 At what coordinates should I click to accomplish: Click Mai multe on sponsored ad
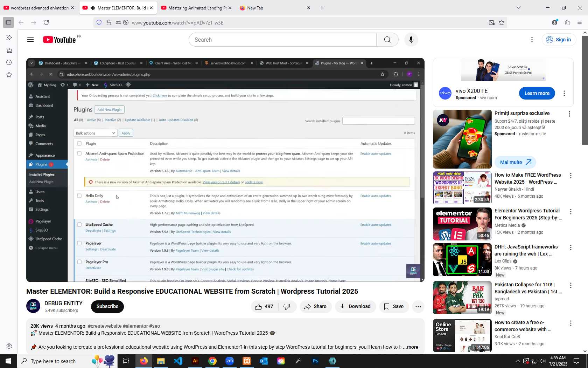pyautogui.click(x=515, y=162)
